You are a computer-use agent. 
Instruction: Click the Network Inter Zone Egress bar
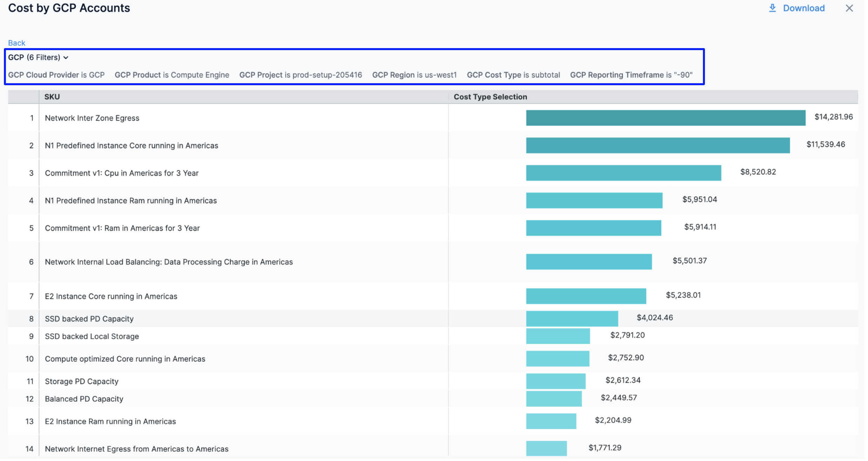[x=665, y=118]
